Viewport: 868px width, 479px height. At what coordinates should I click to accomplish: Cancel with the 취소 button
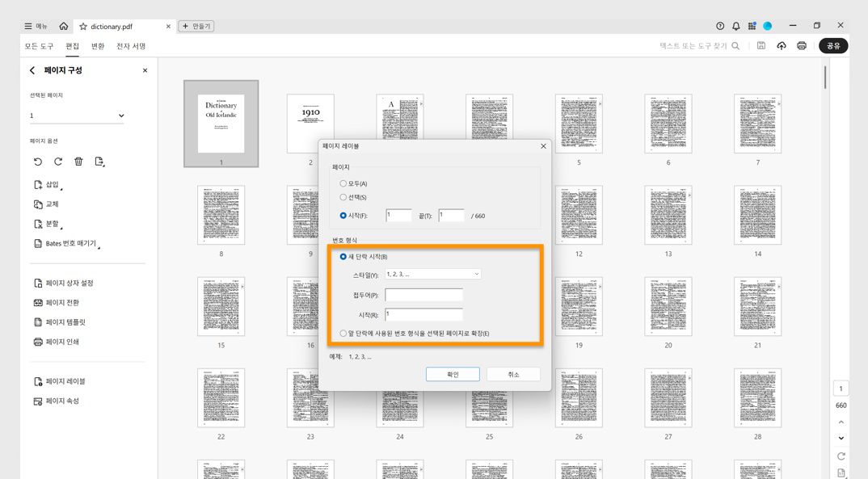pyautogui.click(x=513, y=375)
